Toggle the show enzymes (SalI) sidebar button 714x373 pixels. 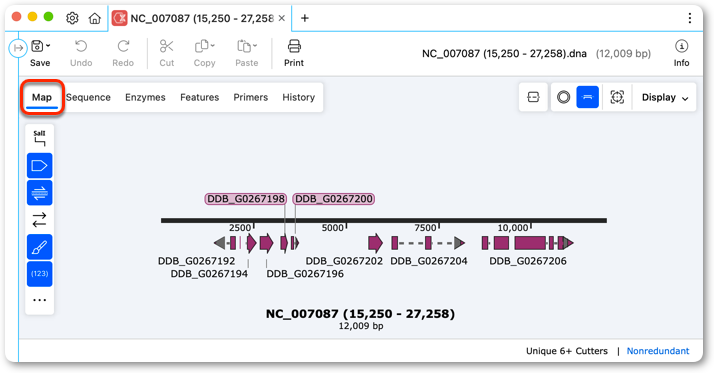click(x=40, y=138)
